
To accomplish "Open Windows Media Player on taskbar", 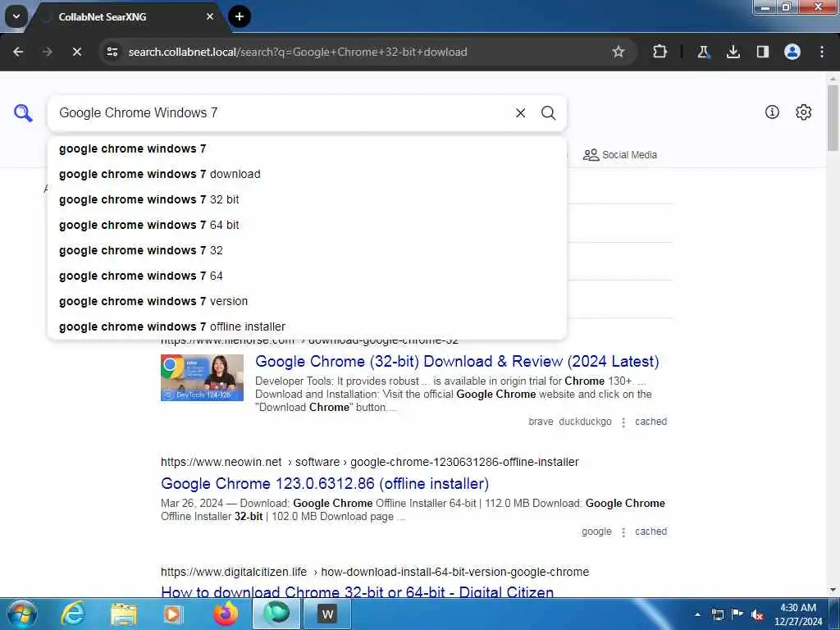I will click(x=173, y=614).
